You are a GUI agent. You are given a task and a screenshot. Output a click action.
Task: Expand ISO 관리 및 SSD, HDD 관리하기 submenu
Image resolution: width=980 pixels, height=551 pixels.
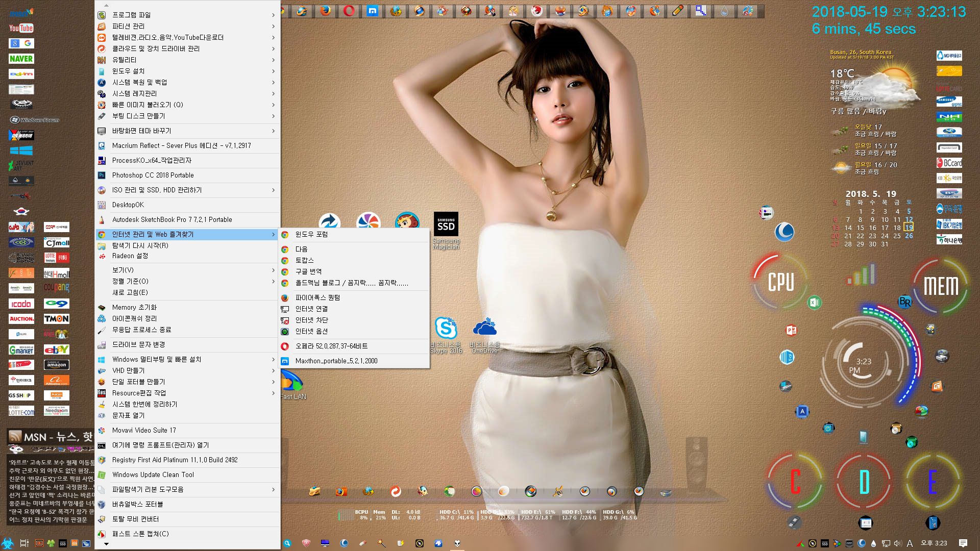pyautogui.click(x=187, y=190)
